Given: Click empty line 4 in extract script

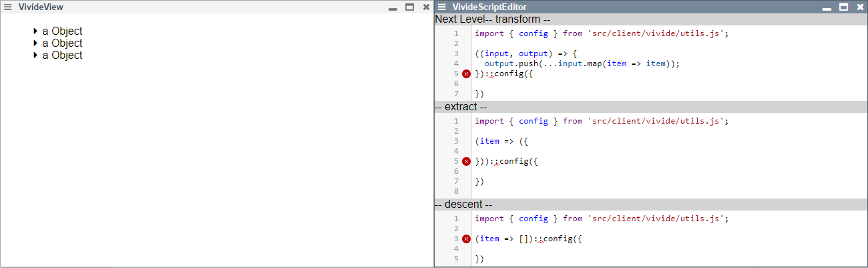Looking at the screenshot, I should point(601,151).
